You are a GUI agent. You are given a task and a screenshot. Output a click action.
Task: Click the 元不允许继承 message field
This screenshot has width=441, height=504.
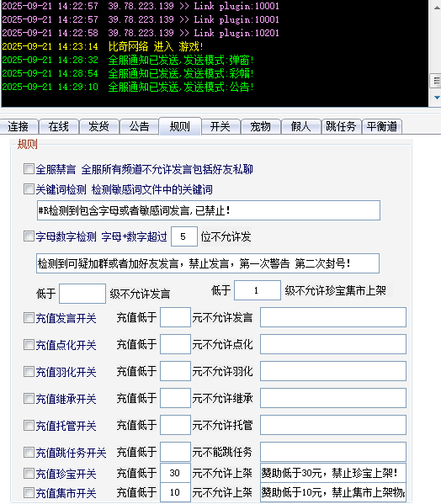pos(333,398)
